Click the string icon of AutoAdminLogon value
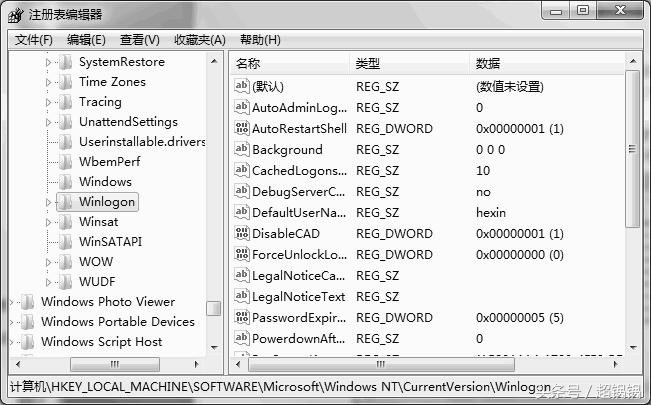 [242, 107]
